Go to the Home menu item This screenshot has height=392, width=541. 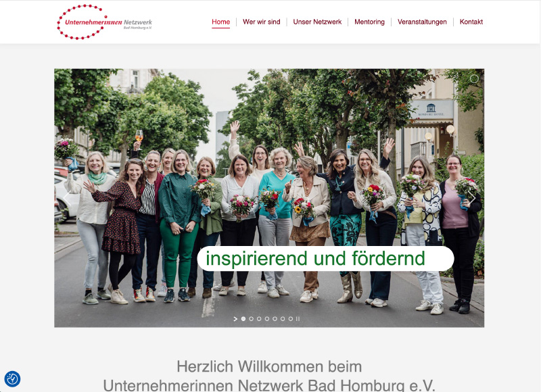(221, 22)
